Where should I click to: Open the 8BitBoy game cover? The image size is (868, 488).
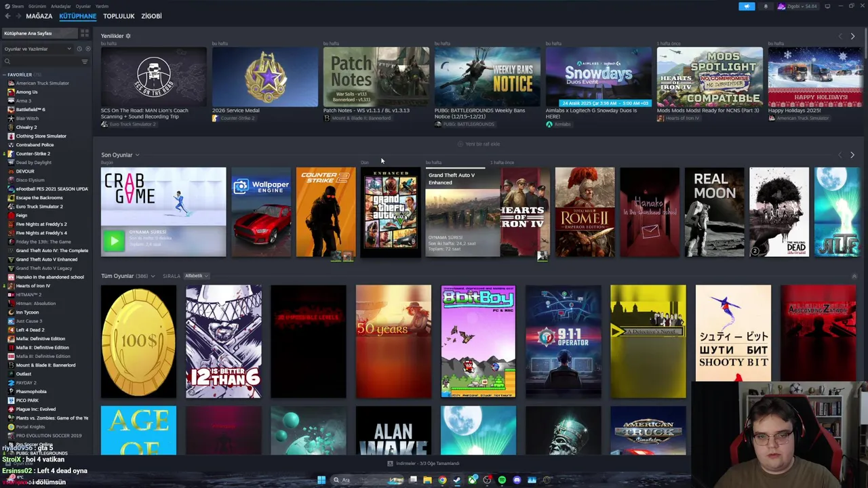point(478,342)
